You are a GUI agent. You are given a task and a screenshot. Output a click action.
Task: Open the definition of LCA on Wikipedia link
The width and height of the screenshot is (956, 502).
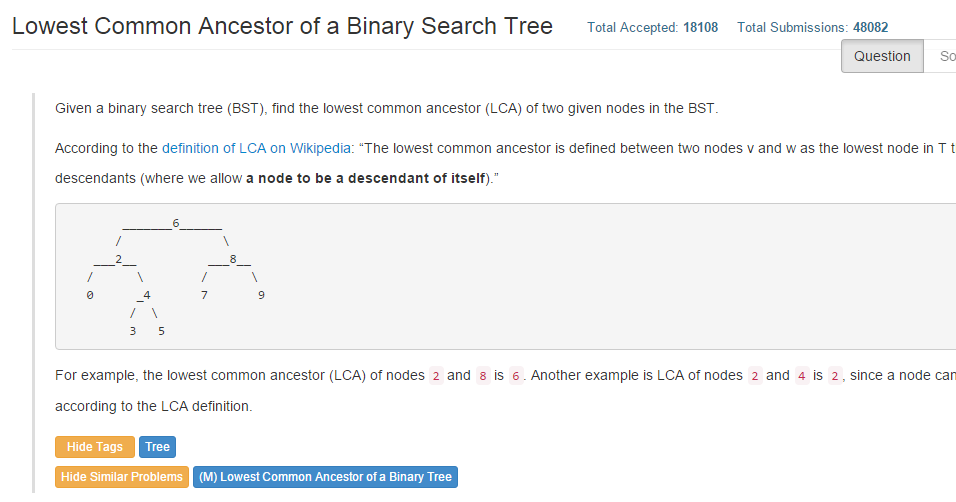pos(257,148)
